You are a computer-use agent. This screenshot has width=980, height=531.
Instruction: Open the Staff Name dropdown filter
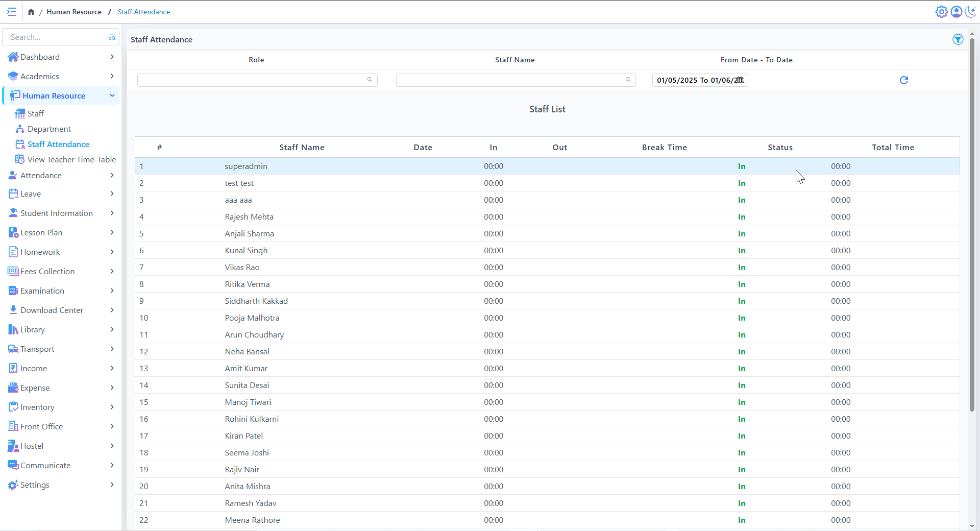click(515, 80)
